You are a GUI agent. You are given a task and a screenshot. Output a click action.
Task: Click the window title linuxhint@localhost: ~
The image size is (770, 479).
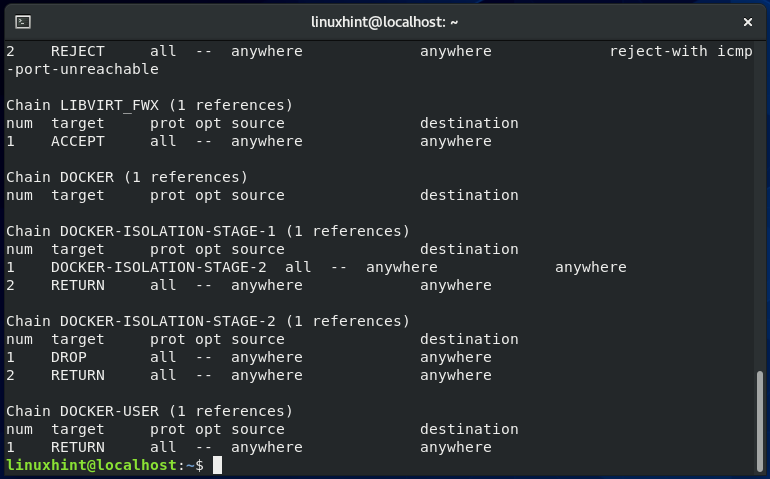tap(384, 22)
